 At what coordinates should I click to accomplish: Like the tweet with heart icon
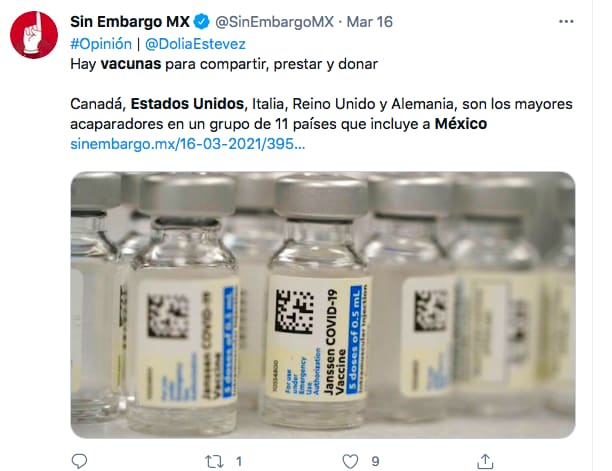tap(350, 462)
